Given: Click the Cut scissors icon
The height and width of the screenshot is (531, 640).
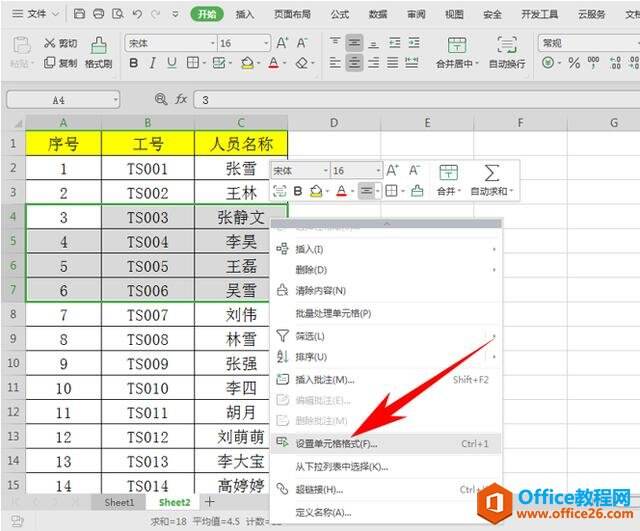Looking at the screenshot, I should (49, 43).
